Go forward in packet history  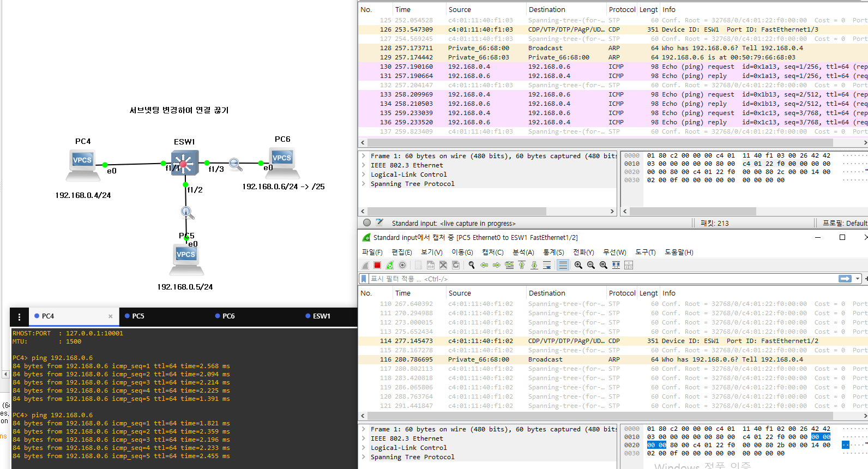tap(497, 265)
